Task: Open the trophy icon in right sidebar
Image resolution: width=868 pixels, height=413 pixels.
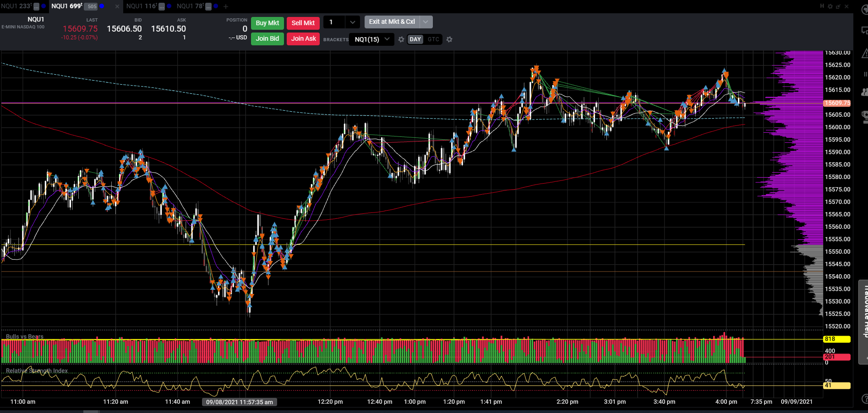Action: pos(864,116)
